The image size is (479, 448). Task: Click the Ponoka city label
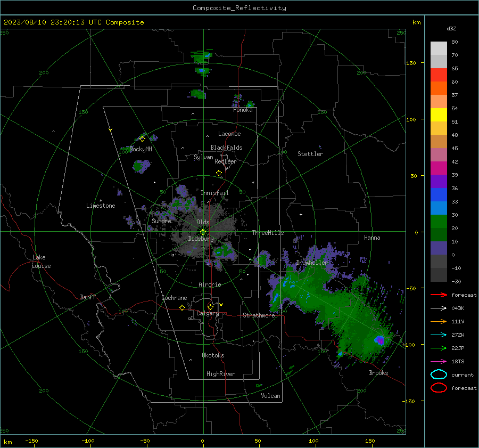tap(243, 110)
